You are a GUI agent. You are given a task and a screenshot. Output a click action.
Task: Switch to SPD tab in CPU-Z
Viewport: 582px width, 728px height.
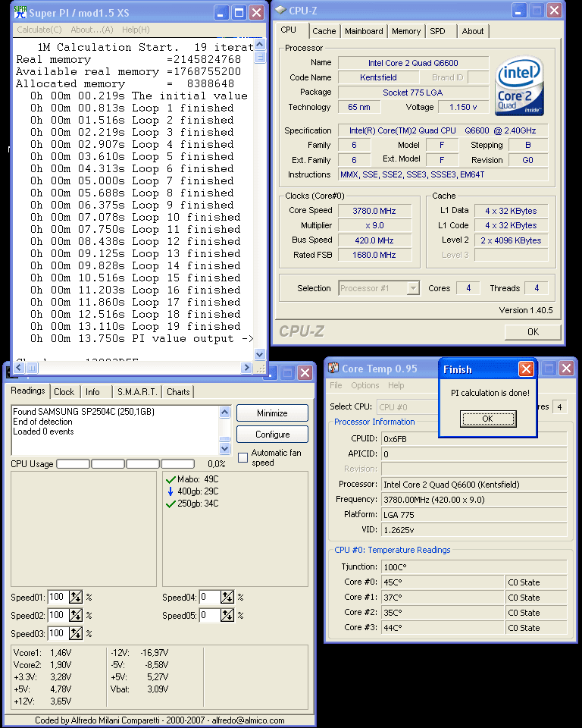tap(437, 31)
